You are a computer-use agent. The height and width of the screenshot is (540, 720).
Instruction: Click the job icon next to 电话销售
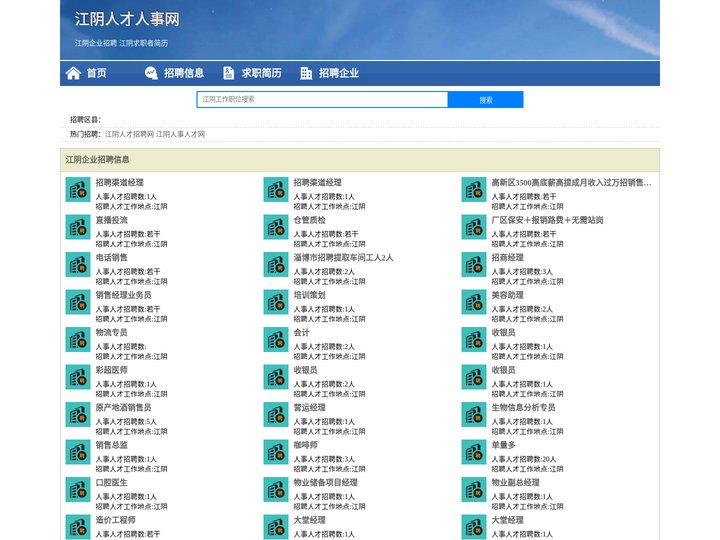[x=78, y=264]
